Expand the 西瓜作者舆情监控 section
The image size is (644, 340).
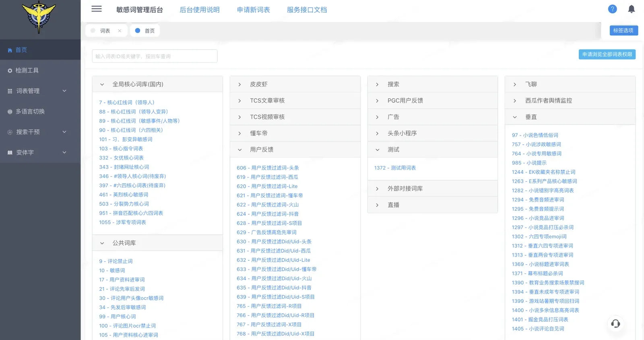click(x=570, y=101)
